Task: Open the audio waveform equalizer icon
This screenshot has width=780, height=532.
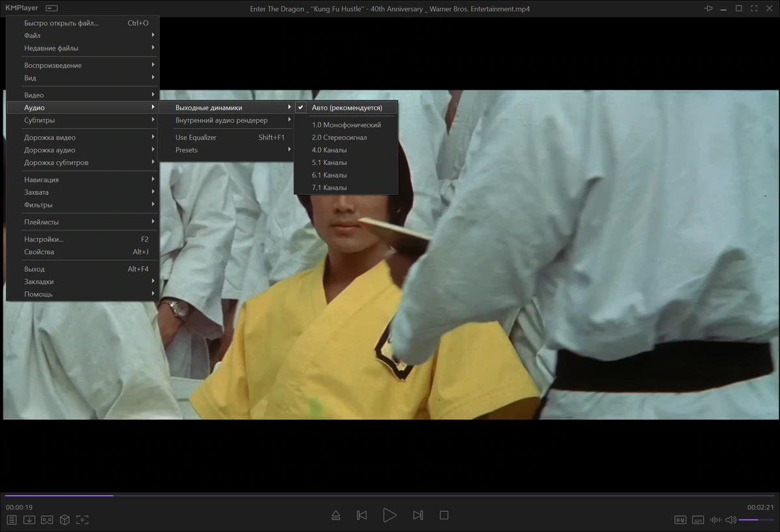Action: pos(716,520)
